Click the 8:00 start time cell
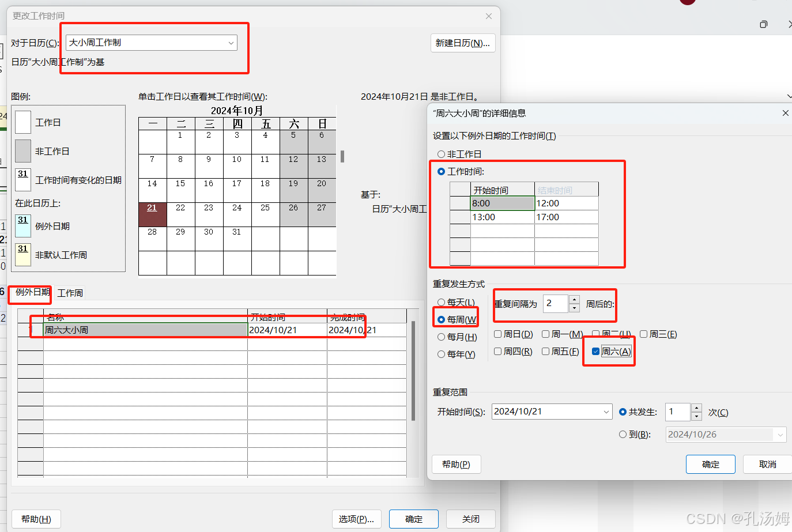 pyautogui.click(x=503, y=203)
